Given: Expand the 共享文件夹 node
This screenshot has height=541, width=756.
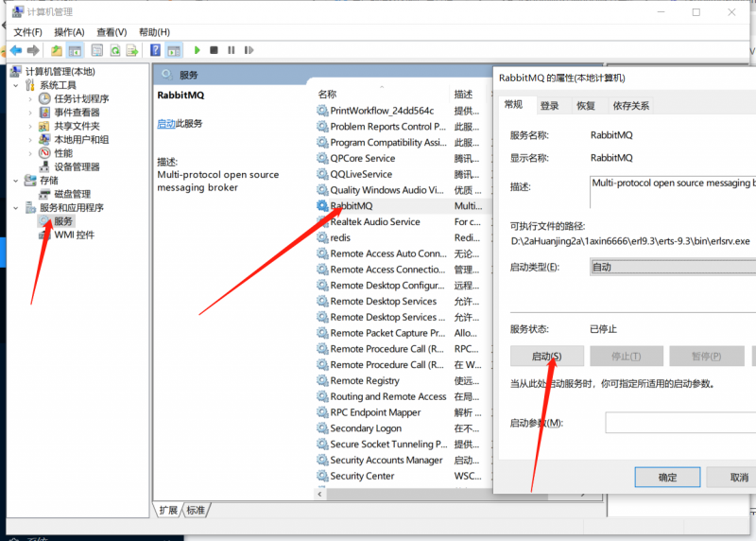Looking at the screenshot, I should (30, 126).
